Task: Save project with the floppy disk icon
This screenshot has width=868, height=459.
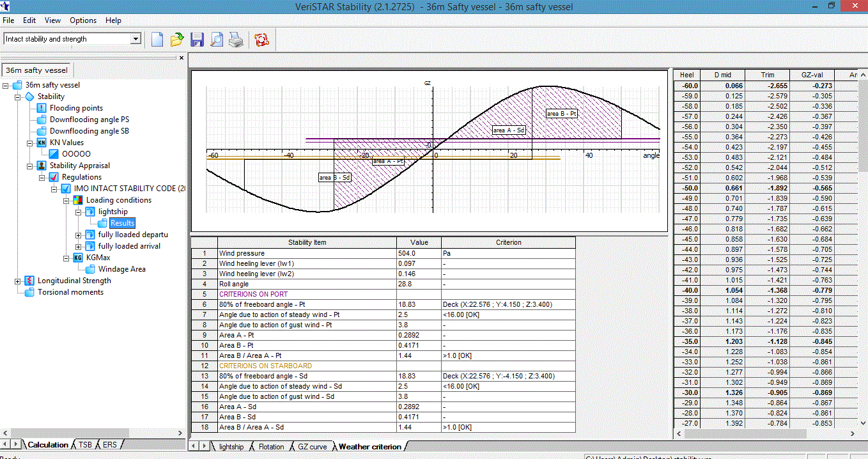Action: pyautogui.click(x=197, y=40)
